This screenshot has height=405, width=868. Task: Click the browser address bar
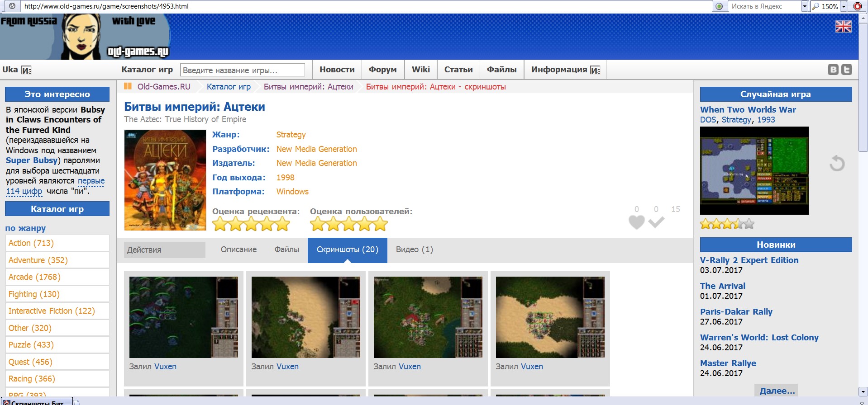(x=366, y=6)
